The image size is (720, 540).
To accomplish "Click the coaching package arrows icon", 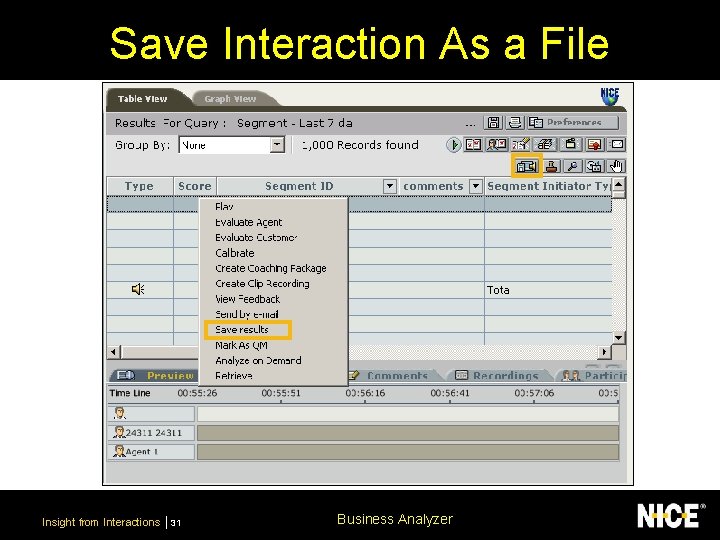I will pyautogui.click(x=545, y=145).
